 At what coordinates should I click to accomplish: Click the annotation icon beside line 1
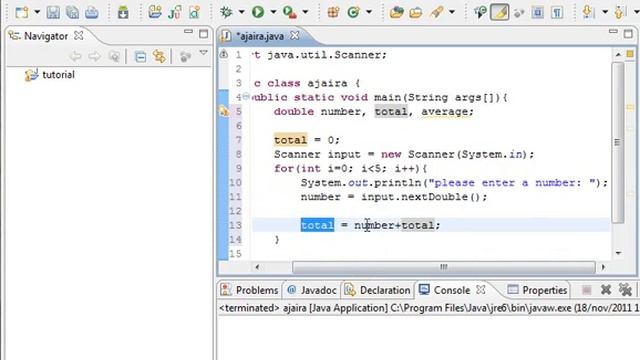(x=224, y=54)
